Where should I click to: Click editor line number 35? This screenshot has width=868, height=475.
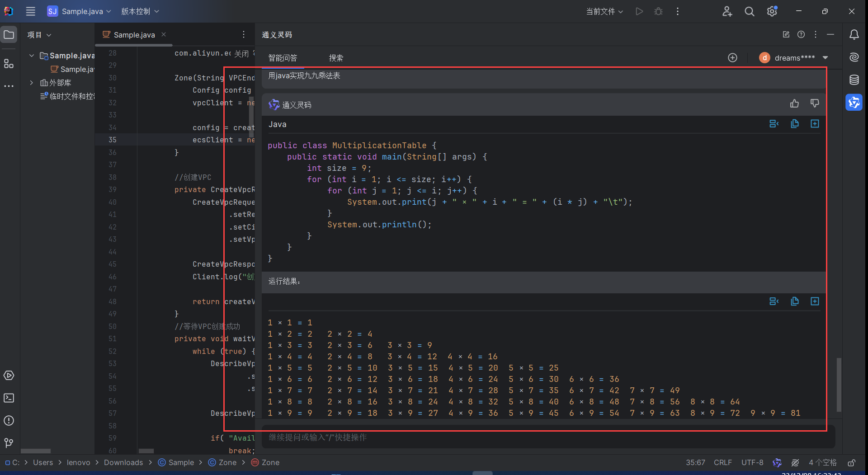[113, 140]
